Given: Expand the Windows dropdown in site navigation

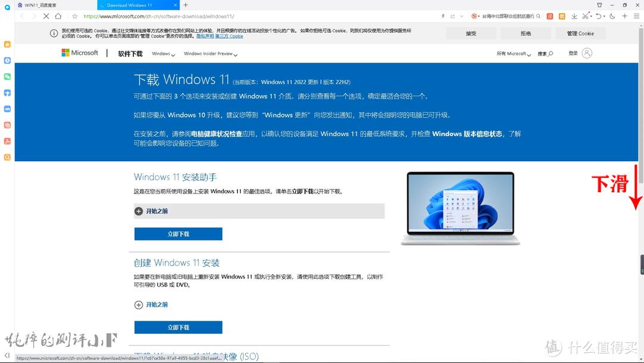Looking at the screenshot, I should tap(162, 53).
